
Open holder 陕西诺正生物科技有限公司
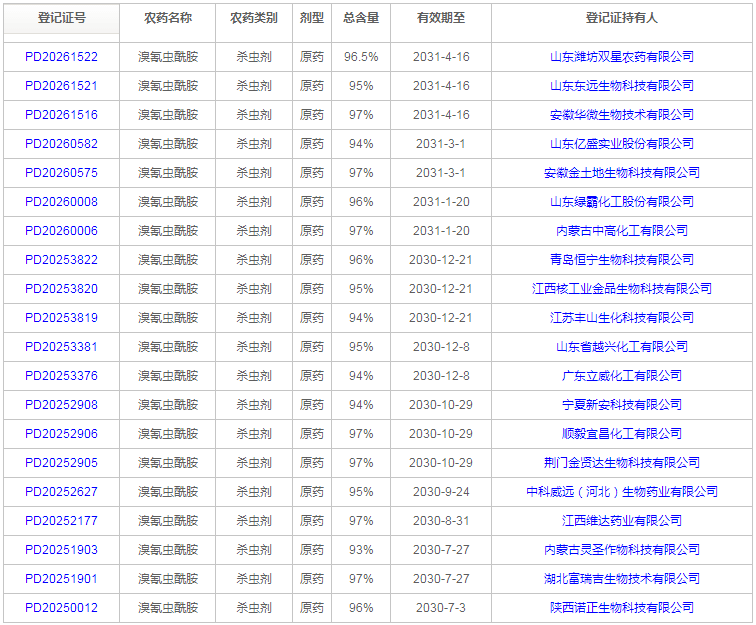click(x=622, y=607)
